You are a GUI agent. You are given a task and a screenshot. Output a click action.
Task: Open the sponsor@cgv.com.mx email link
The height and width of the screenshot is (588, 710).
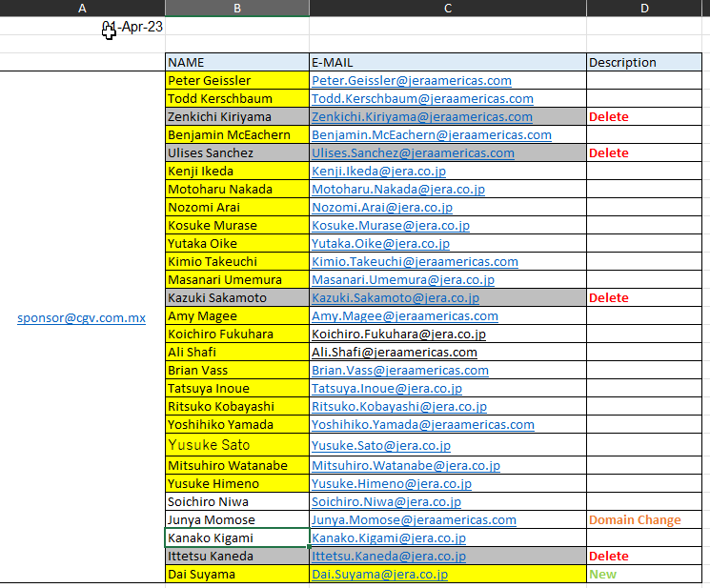(x=82, y=317)
